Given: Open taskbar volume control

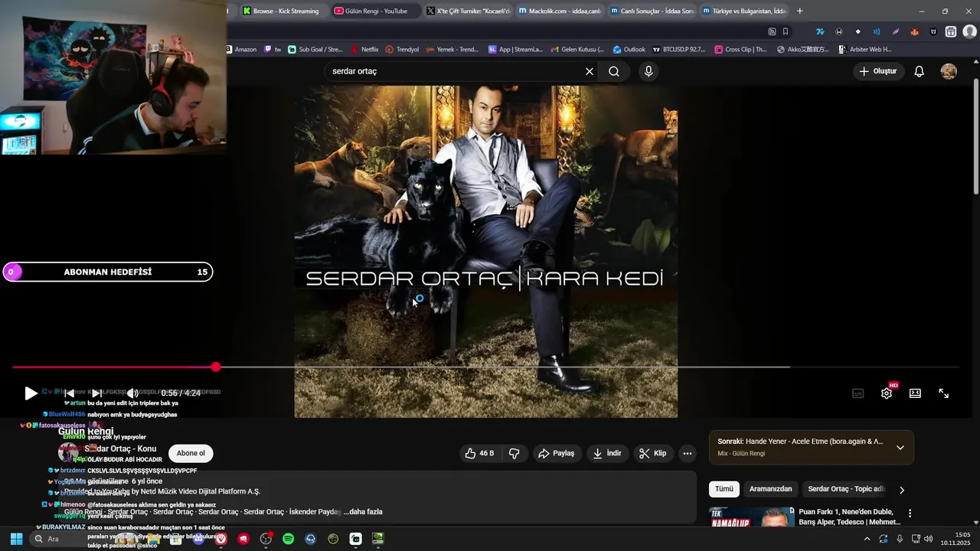Looking at the screenshot, I should (x=929, y=539).
